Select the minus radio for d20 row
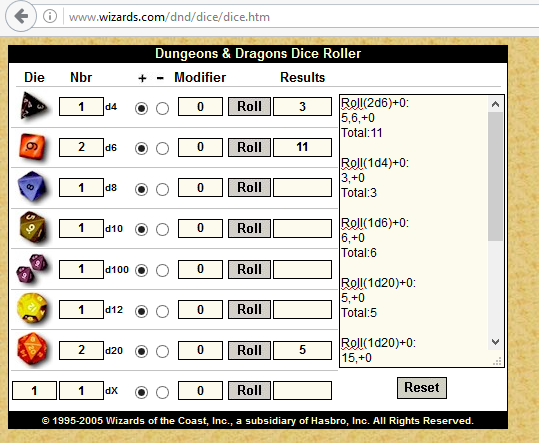Viewport: 539px width, 443px height. 162,352
